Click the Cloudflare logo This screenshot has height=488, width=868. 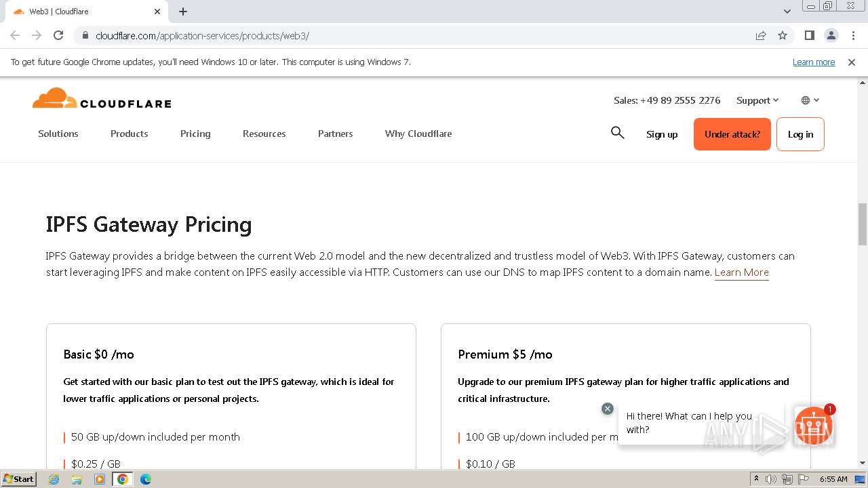tap(102, 99)
